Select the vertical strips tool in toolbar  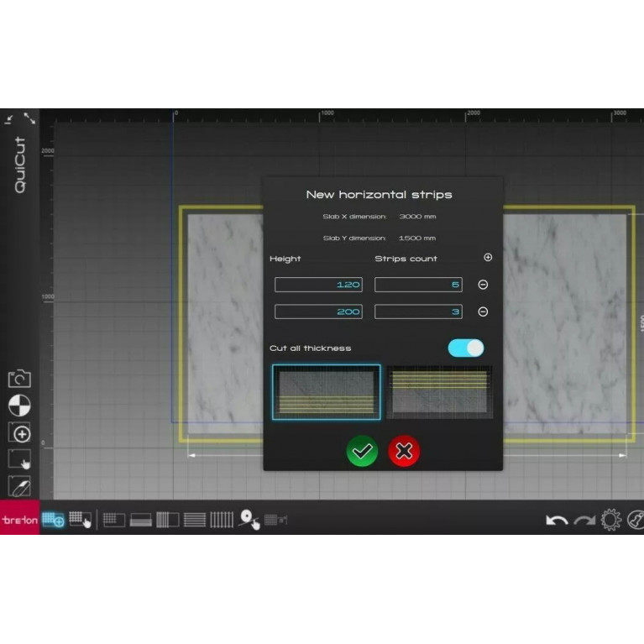coord(222,521)
